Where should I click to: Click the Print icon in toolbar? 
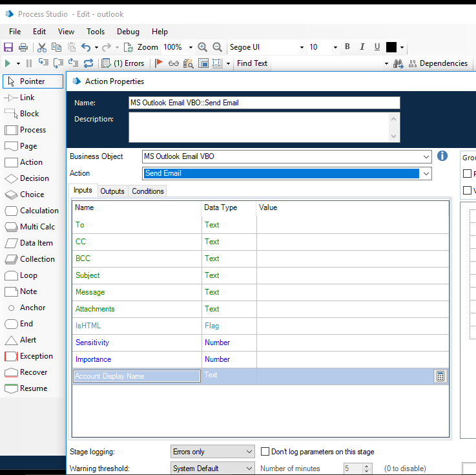click(23, 47)
